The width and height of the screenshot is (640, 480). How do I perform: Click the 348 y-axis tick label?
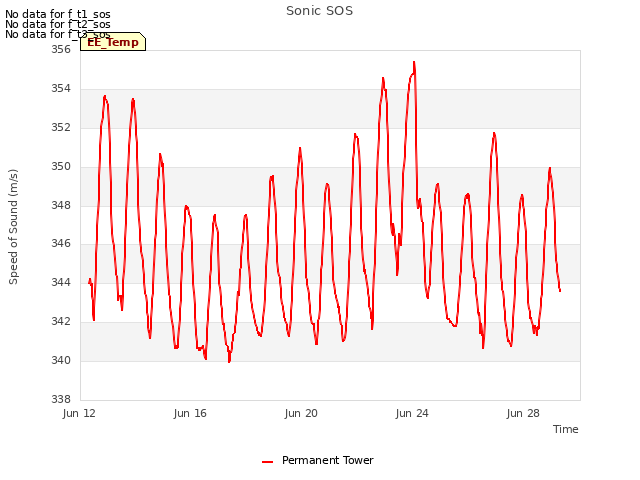(61, 205)
